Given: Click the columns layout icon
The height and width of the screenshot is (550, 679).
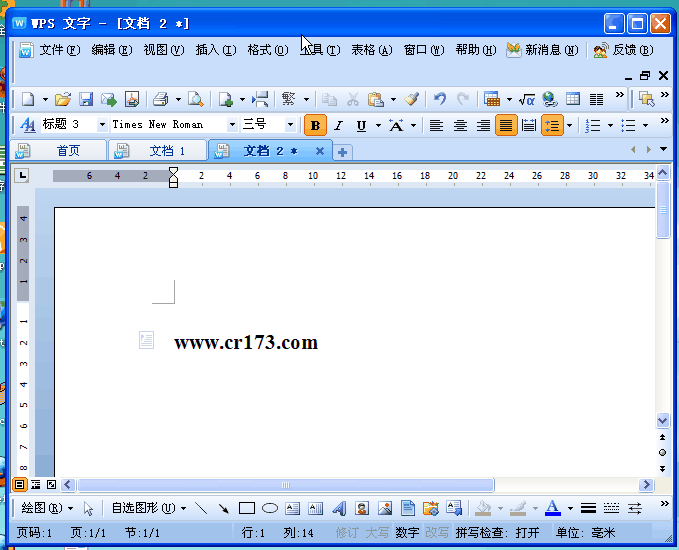Looking at the screenshot, I should (596, 99).
